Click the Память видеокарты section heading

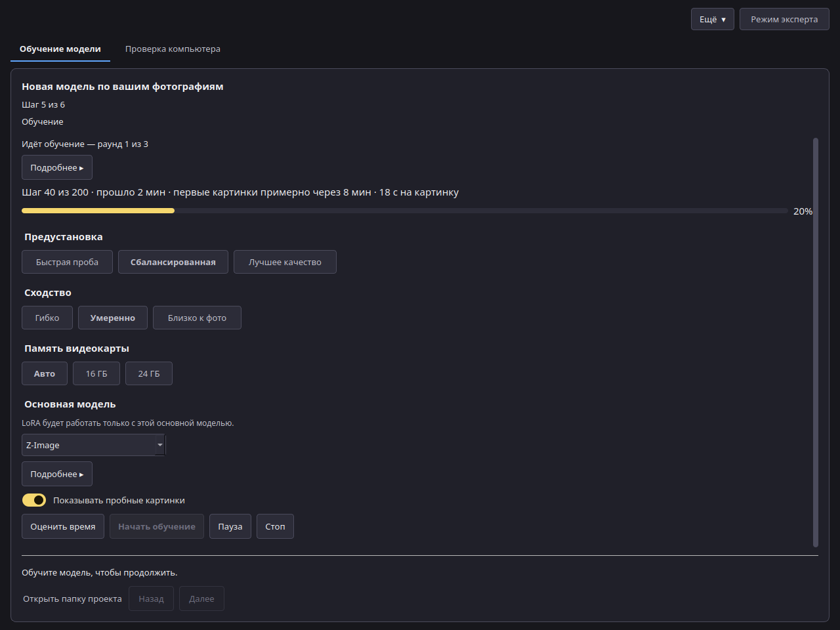(77, 348)
